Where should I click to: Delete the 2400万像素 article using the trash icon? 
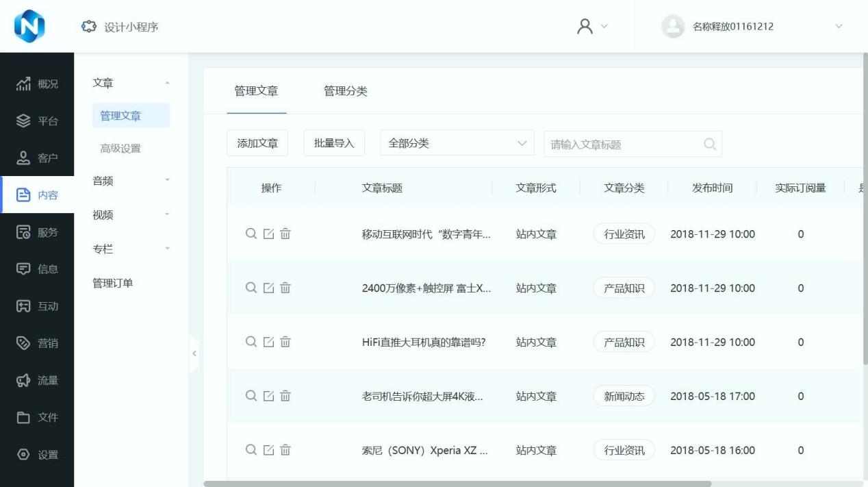285,288
